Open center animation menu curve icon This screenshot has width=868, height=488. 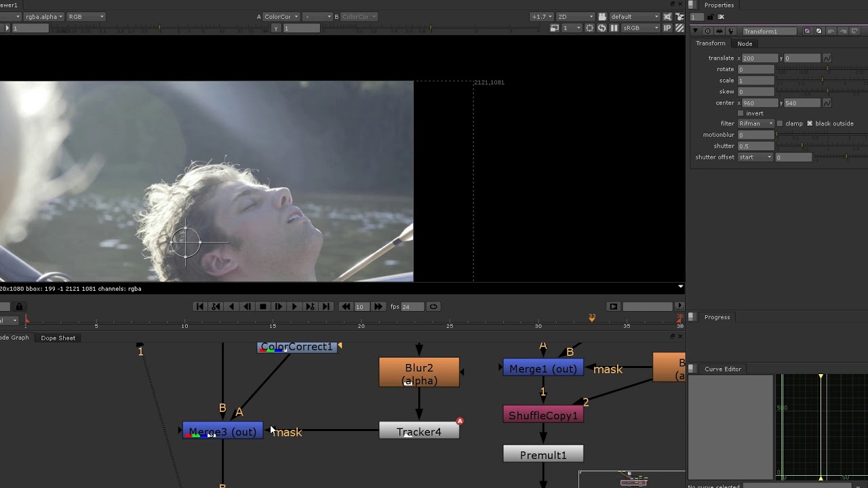coord(827,103)
